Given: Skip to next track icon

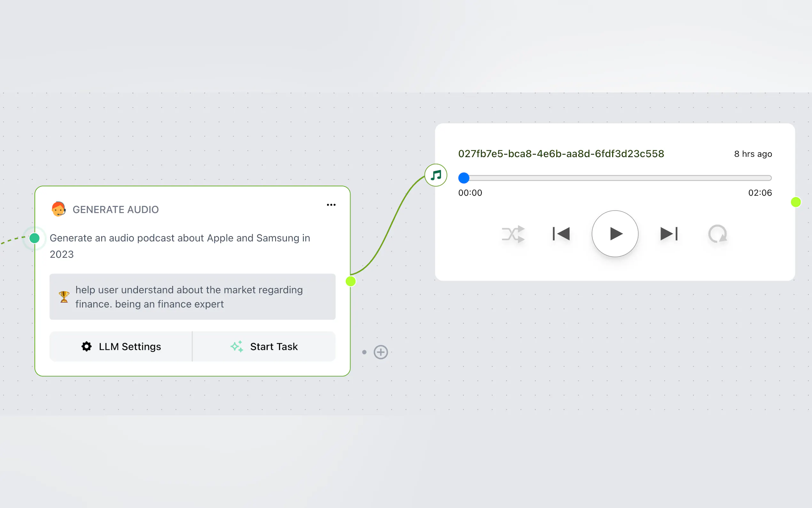Looking at the screenshot, I should pyautogui.click(x=669, y=234).
